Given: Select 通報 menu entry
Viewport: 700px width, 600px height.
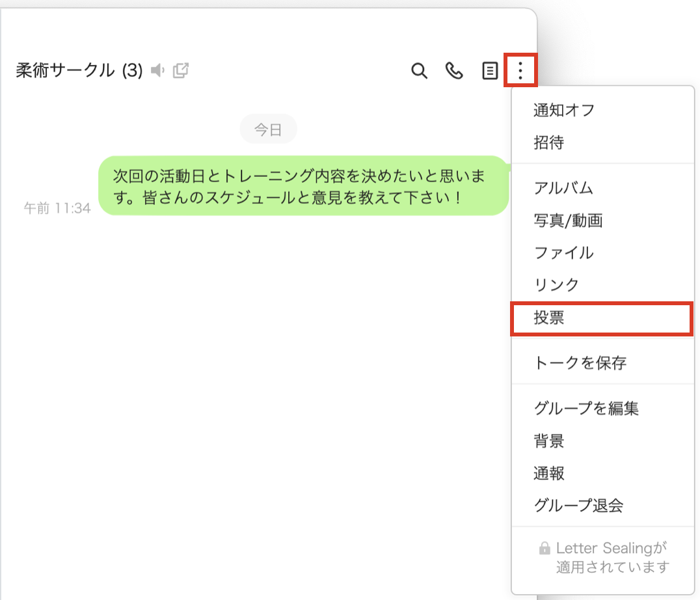Looking at the screenshot, I should point(602,473).
